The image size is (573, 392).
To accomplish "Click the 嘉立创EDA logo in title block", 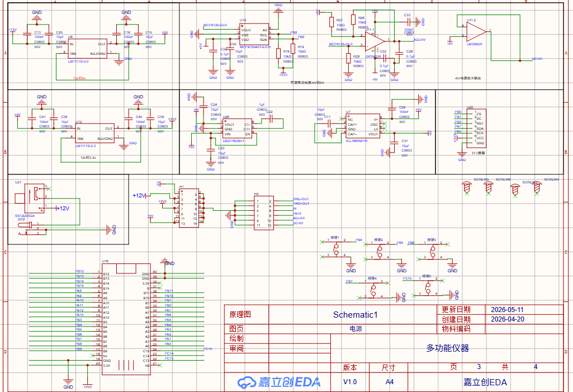I will pos(279,382).
